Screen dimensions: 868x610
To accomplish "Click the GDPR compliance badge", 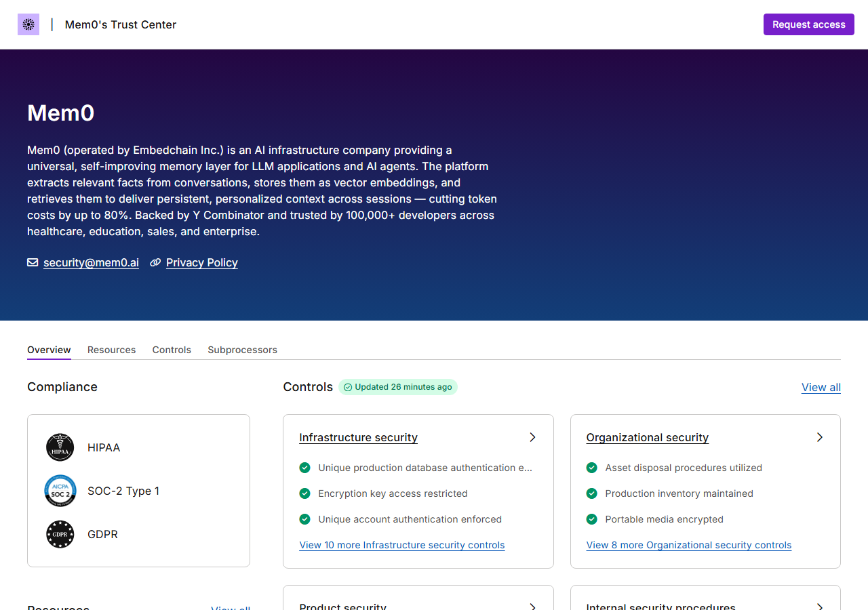I will pos(60,534).
